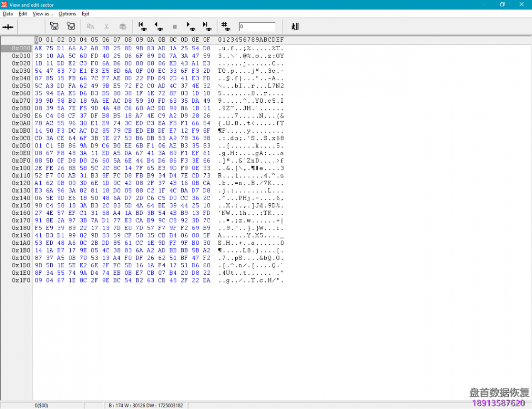Screen dimensions: 532x409
Task: Open the Data menu
Action: click(8, 14)
